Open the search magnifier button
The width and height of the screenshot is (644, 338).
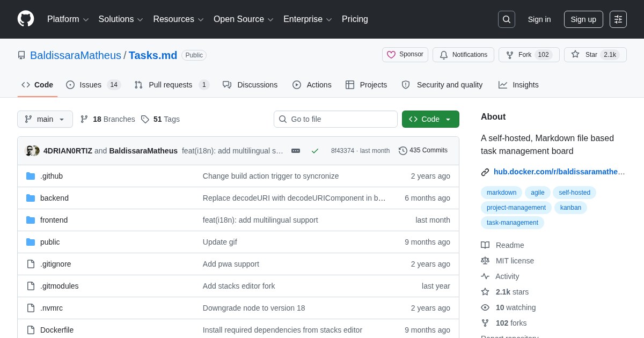tap(506, 19)
